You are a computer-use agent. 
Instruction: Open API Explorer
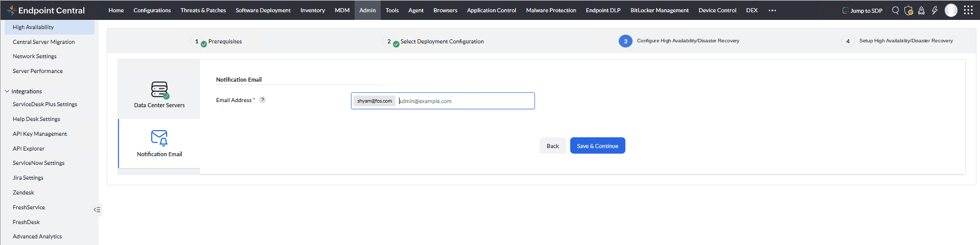[29, 149]
